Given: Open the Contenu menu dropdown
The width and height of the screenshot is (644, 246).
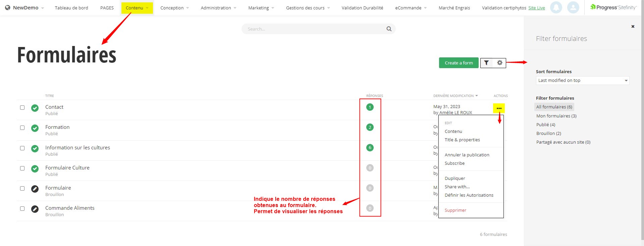Looking at the screenshot, I should click(137, 8).
